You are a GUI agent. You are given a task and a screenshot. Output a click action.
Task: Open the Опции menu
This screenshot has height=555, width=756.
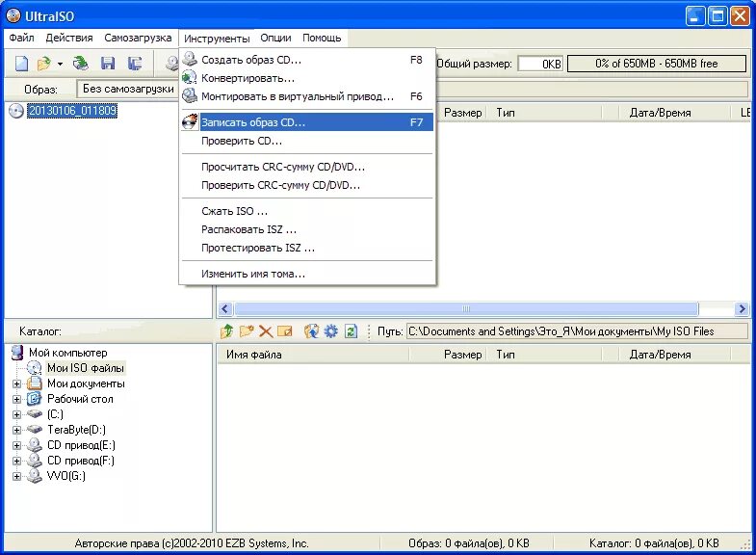point(275,38)
